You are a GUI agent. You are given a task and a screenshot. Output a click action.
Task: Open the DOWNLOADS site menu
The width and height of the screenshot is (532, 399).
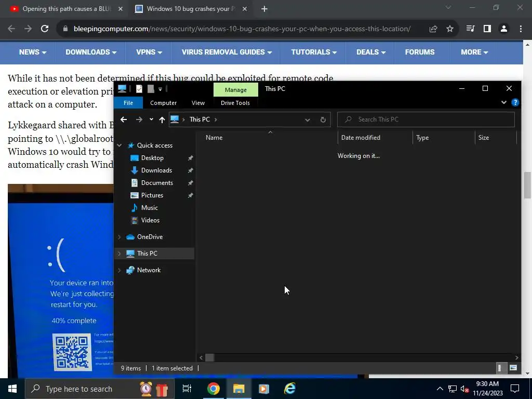point(91,52)
